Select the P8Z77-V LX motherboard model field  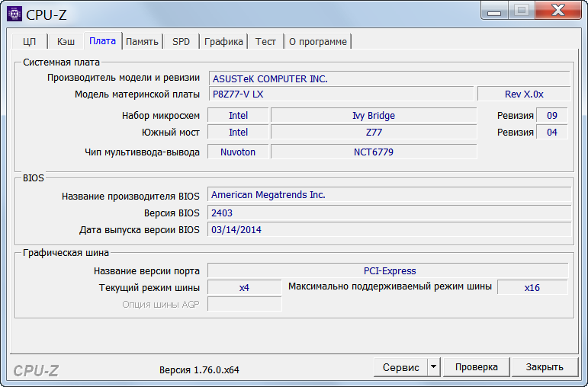[341, 94]
